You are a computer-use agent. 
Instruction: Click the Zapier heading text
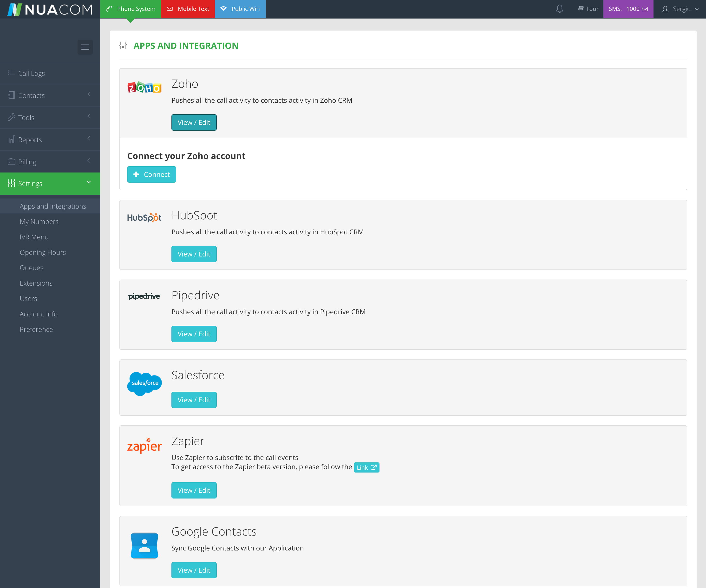[188, 441]
